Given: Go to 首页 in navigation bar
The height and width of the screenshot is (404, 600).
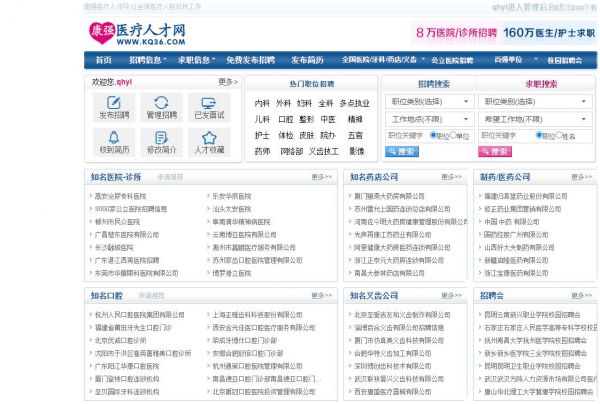Looking at the screenshot, I should click(x=103, y=60).
